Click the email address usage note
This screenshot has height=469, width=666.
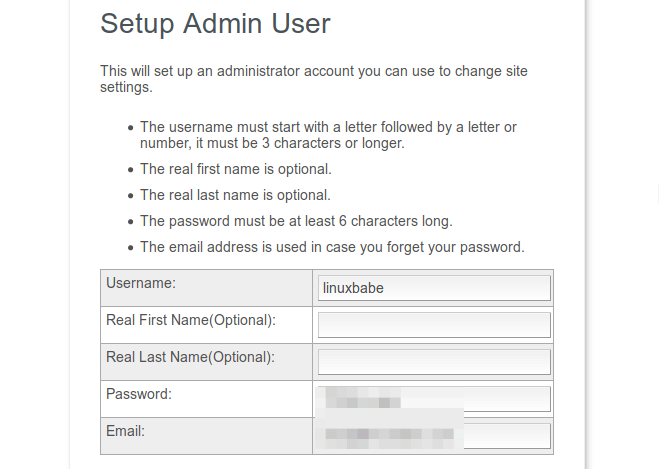point(332,247)
